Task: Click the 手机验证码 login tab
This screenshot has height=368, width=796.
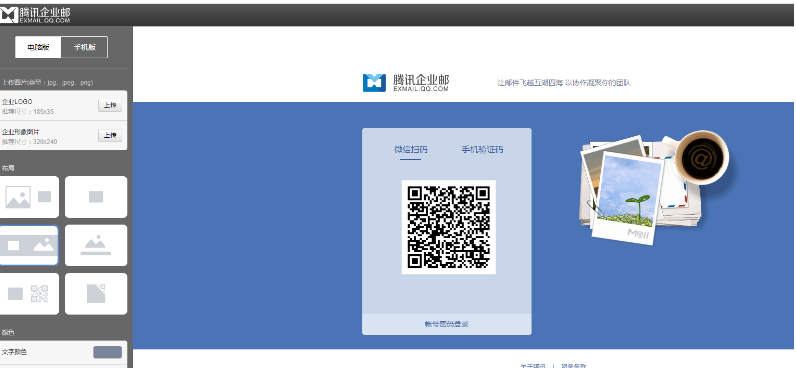Action: 482,150
